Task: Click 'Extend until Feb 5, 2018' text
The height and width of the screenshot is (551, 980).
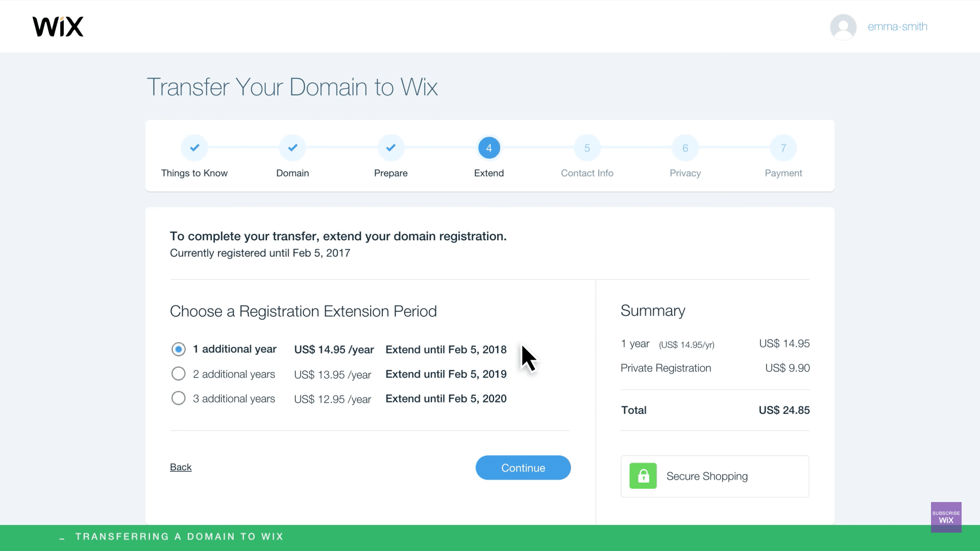Action: [446, 349]
